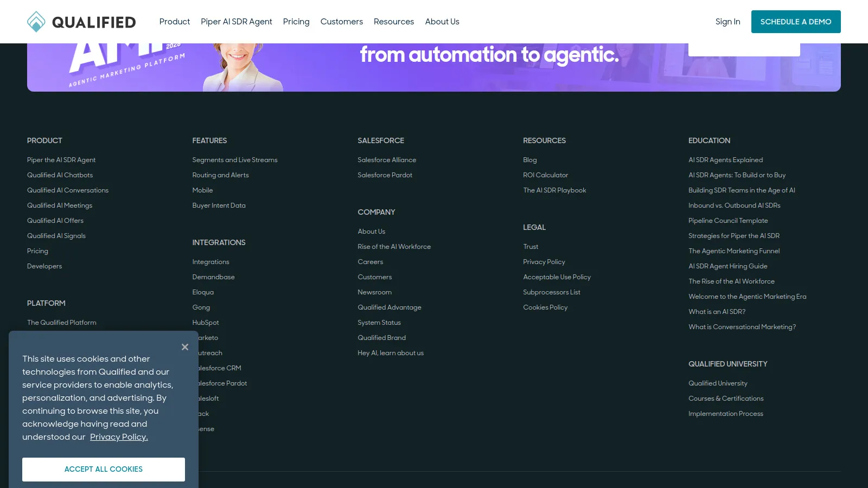The width and height of the screenshot is (868, 488).
Task: Visit the Salesforce Alliance page
Action: click(x=386, y=160)
